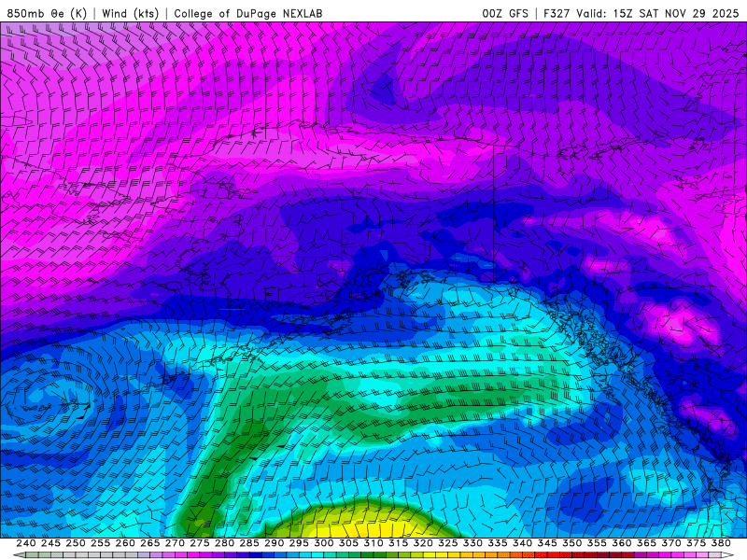
Task: Click the 335 color scale label
Action: click(x=497, y=543)
